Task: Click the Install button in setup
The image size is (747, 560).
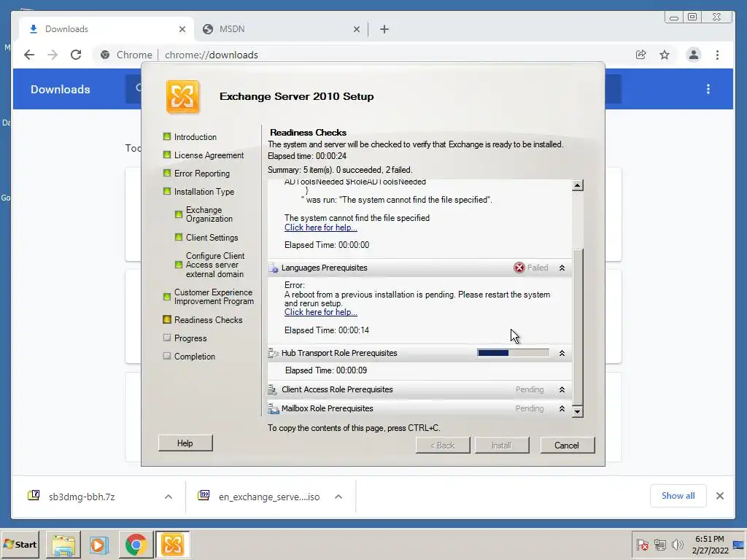Action: pos(502,446)
